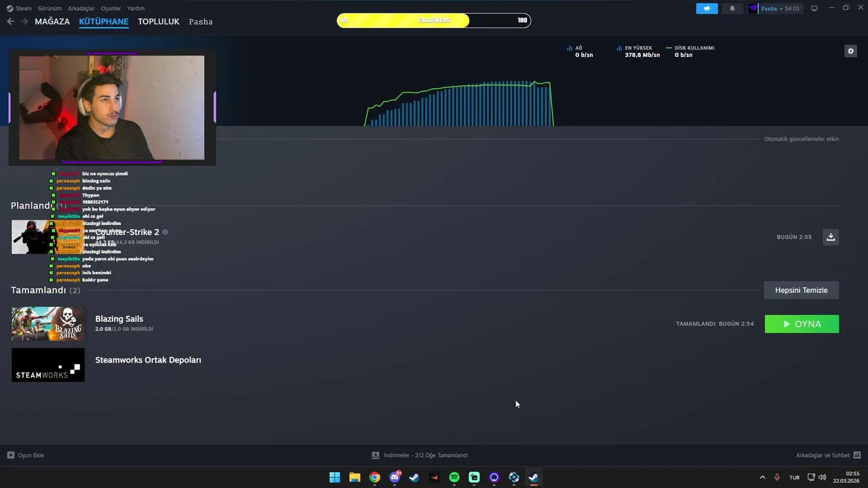Open the TUR language switcher

pos(794,477)
